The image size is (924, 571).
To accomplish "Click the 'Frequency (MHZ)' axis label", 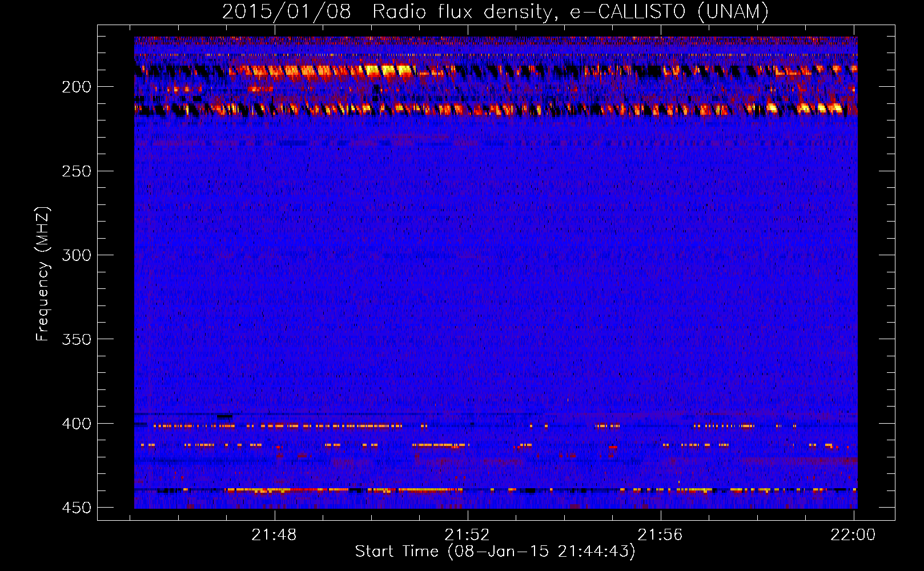I will coord(43,274).
